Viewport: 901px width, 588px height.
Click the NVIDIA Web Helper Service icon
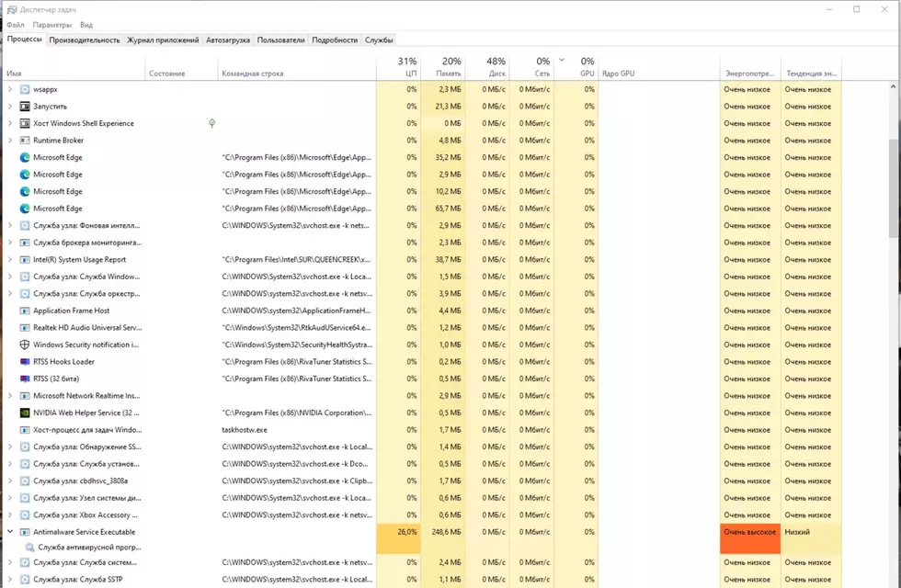(x=25, y=413)
